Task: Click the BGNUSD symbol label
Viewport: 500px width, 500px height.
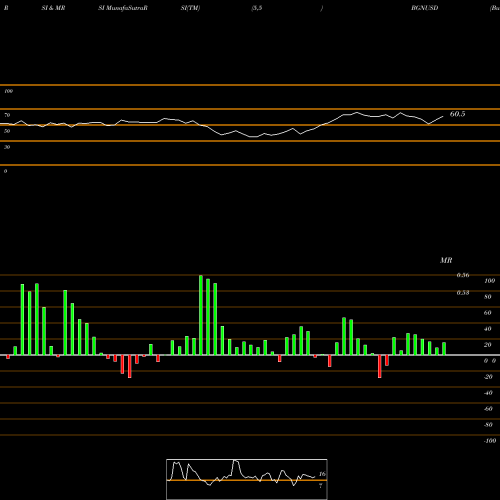Action: (425, 8)
